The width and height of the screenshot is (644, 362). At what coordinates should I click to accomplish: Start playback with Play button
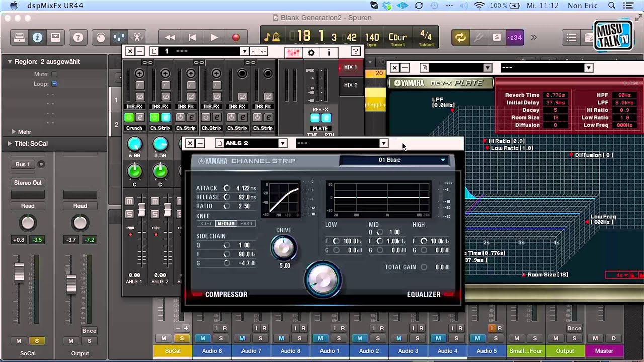click(214, 38)
